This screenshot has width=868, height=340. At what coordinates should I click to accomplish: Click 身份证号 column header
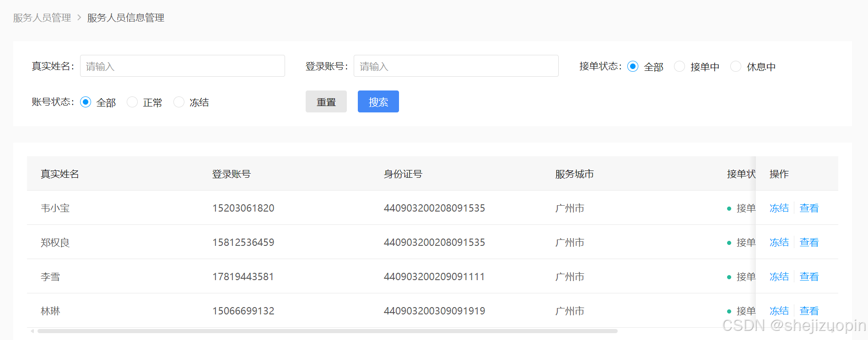403,174
